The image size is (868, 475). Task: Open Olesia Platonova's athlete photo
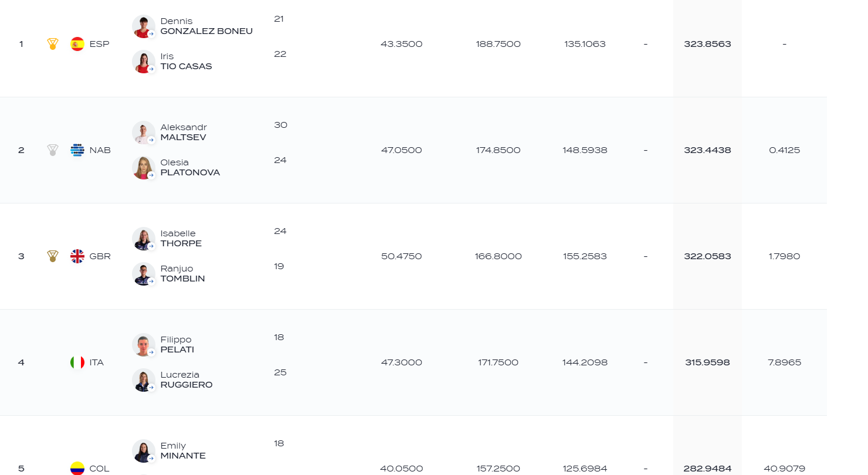(144, 168)
